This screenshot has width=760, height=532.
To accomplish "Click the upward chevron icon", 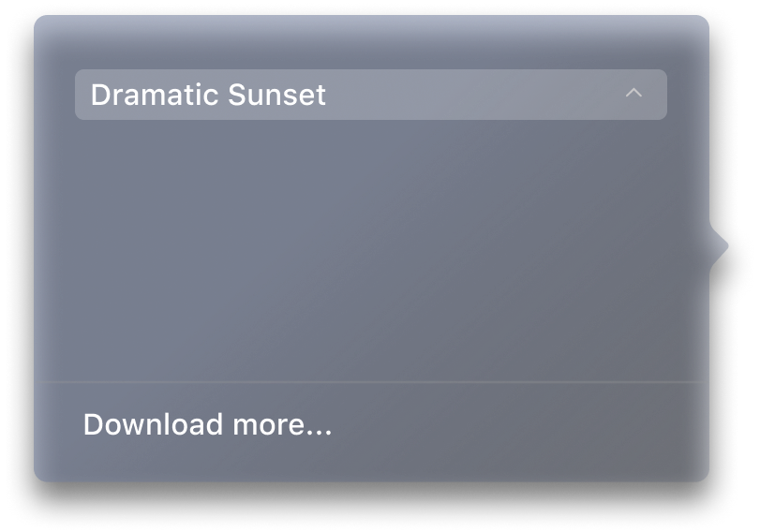I will (633, 93).
